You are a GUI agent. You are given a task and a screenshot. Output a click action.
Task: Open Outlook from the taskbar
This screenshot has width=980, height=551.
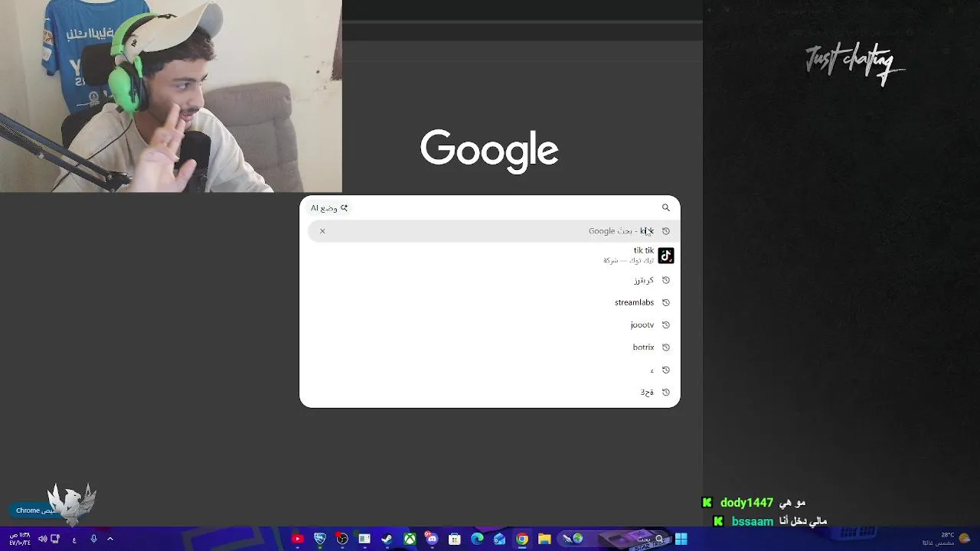(499, 539)
